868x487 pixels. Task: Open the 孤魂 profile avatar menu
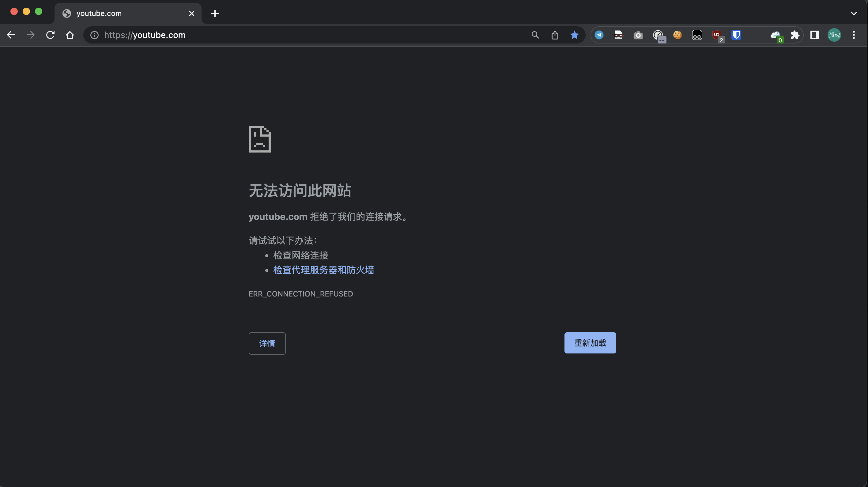tap(834, 35)
